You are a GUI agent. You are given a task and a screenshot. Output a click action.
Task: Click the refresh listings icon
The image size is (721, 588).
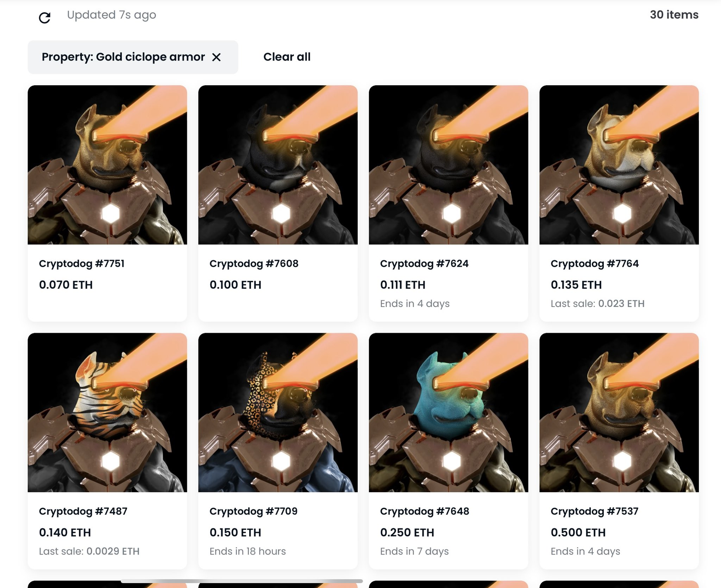(x=45, y=18)
